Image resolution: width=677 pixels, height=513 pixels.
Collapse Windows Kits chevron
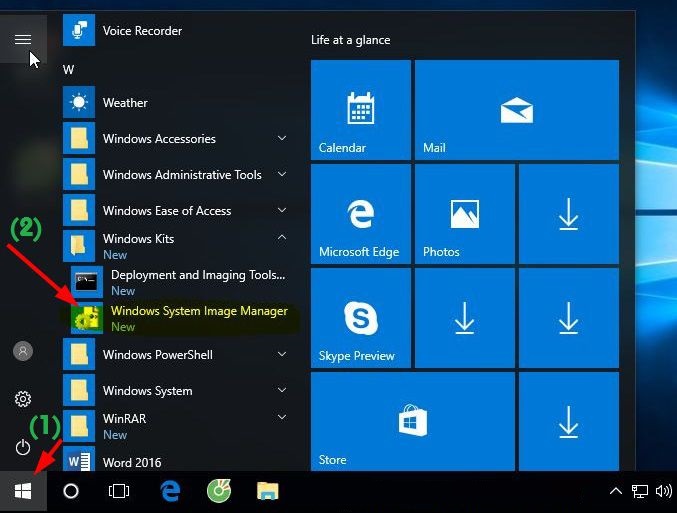(x=282, y=237)
